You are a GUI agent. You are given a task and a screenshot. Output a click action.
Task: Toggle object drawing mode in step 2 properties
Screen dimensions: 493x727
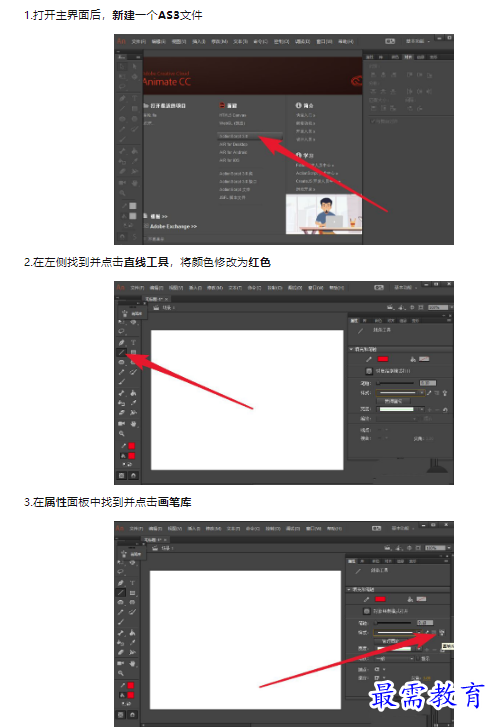[x=369, y=371]
